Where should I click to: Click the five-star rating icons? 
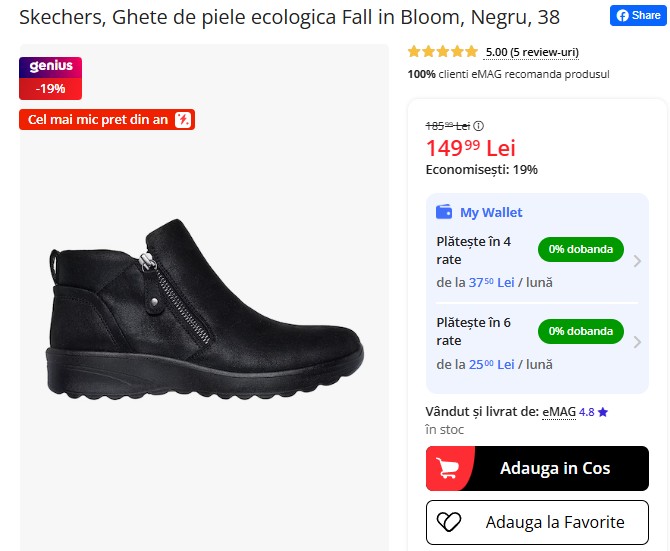click(443, 52)
